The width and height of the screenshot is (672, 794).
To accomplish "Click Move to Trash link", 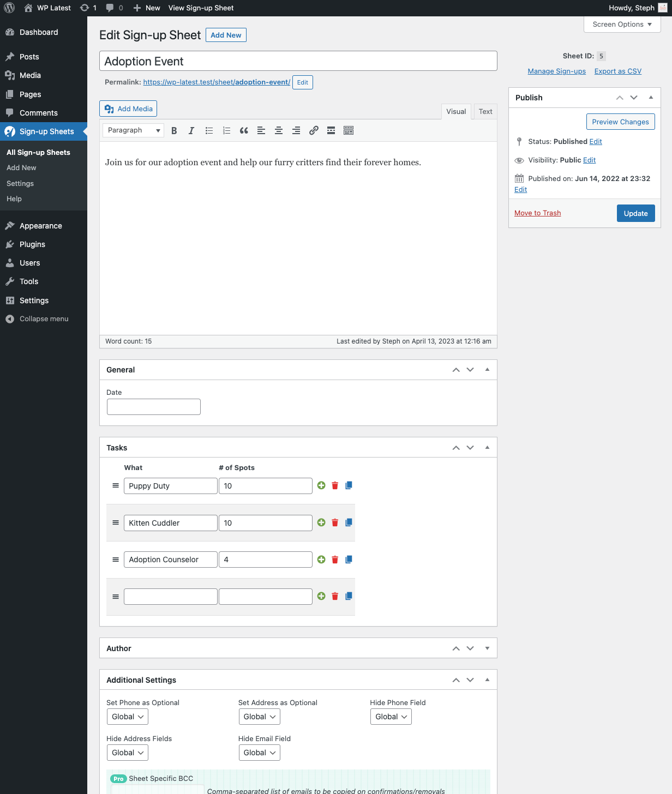I will point(538,213).
